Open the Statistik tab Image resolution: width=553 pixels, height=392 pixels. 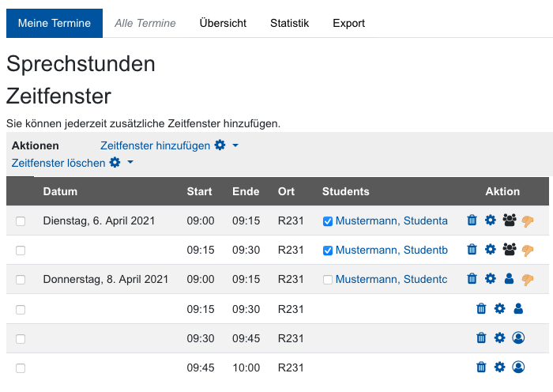pyautogui.click(x=289, y=23)
